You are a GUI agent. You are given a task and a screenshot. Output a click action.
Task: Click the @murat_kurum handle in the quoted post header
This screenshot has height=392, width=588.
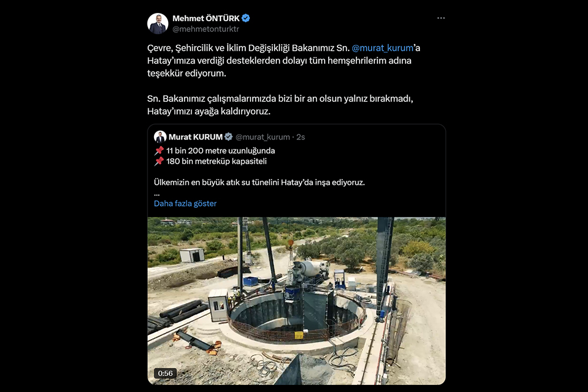point(263,137)
